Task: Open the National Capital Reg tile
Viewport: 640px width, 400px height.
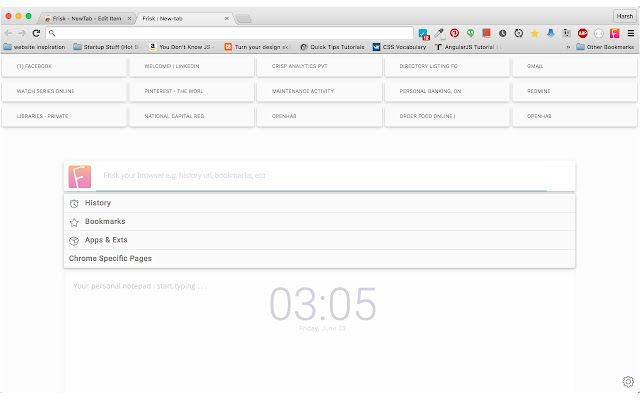Action: pos(192,116)
